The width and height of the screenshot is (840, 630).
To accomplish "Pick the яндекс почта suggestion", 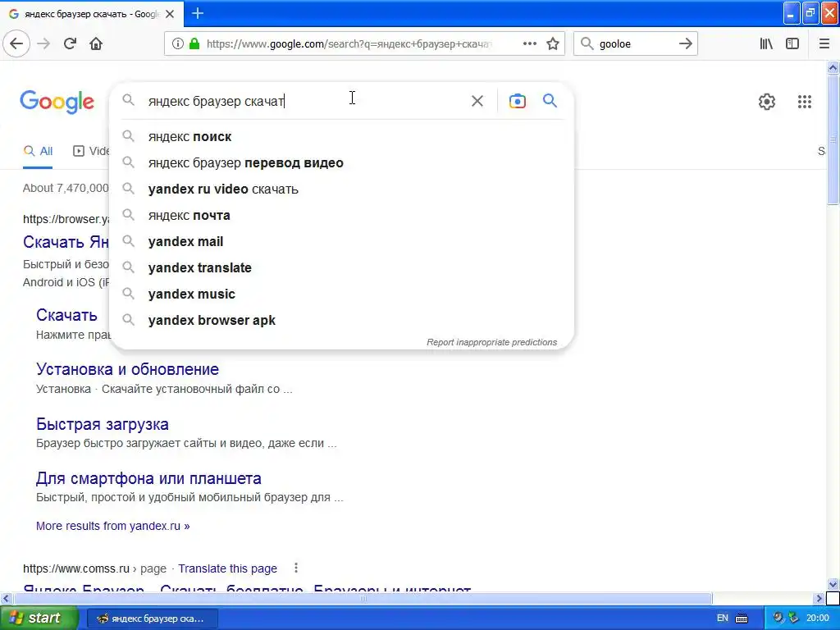I will [x=341, y=216].
